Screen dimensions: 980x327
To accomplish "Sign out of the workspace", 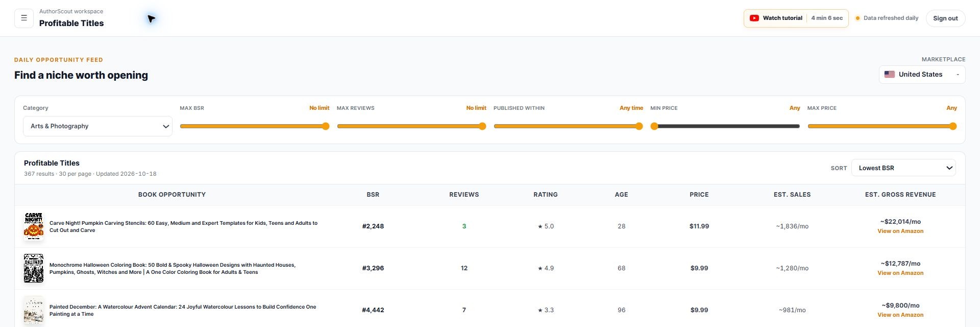I will coord(945,18).
